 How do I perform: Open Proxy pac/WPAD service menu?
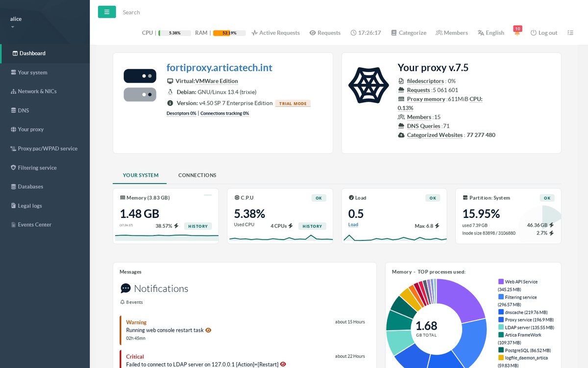click(x=45, y=149)
